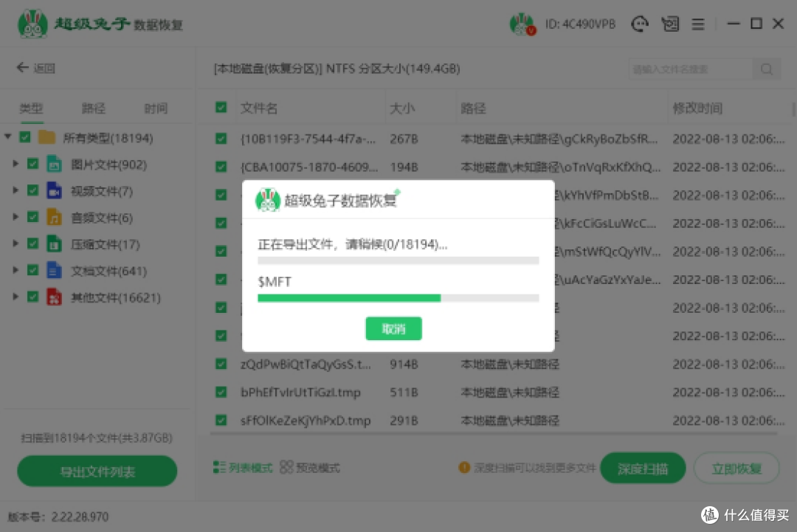Select the 时间 tab
This screenshot has height=532, width=797.
[156, 108]
